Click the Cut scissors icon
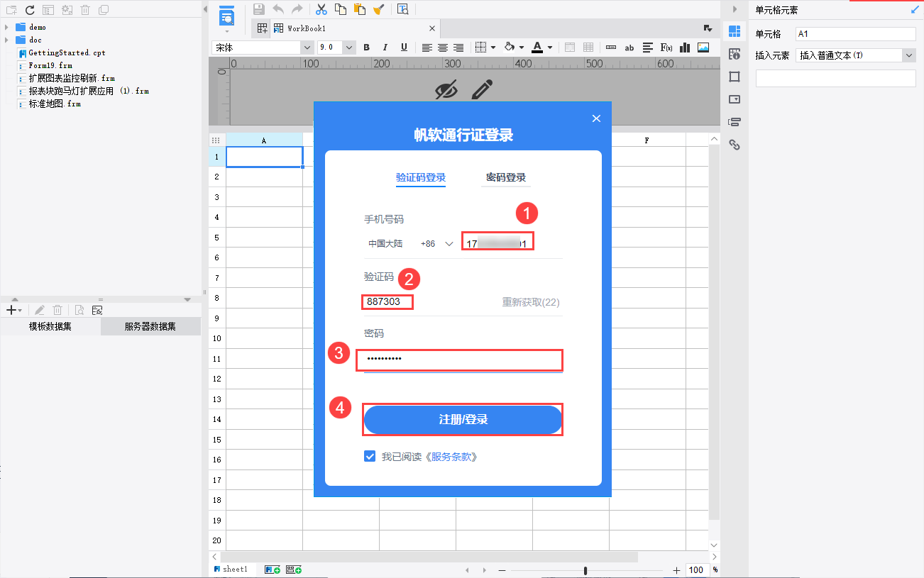The height and width of the screenshot is (578, 924). (x=321, y=9)
